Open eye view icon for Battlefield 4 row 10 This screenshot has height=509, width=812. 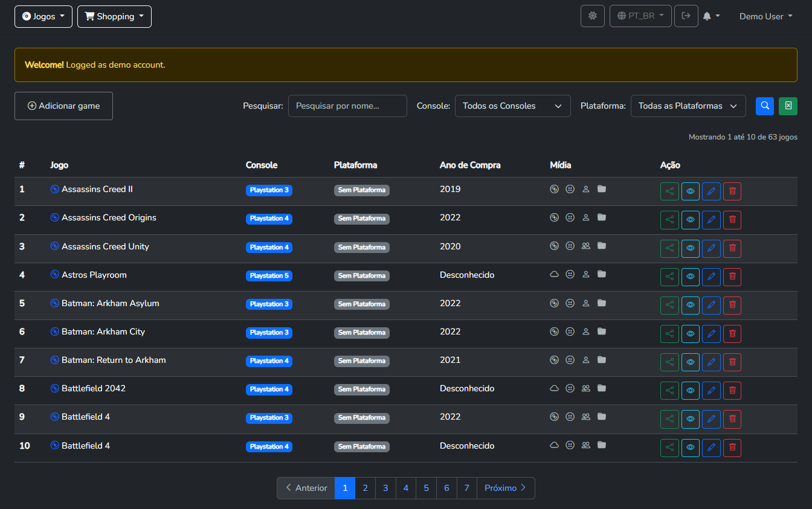pos(691,447)
